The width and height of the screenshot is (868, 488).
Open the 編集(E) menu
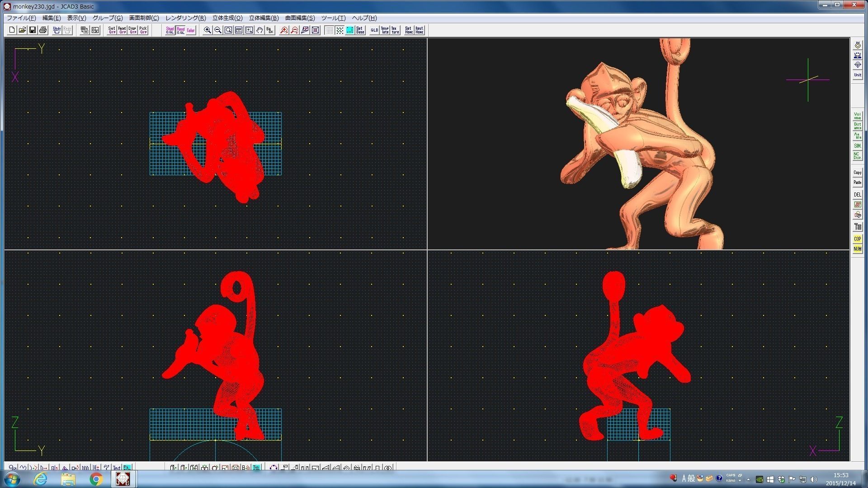pyautogui.click(x=51, y=18)
